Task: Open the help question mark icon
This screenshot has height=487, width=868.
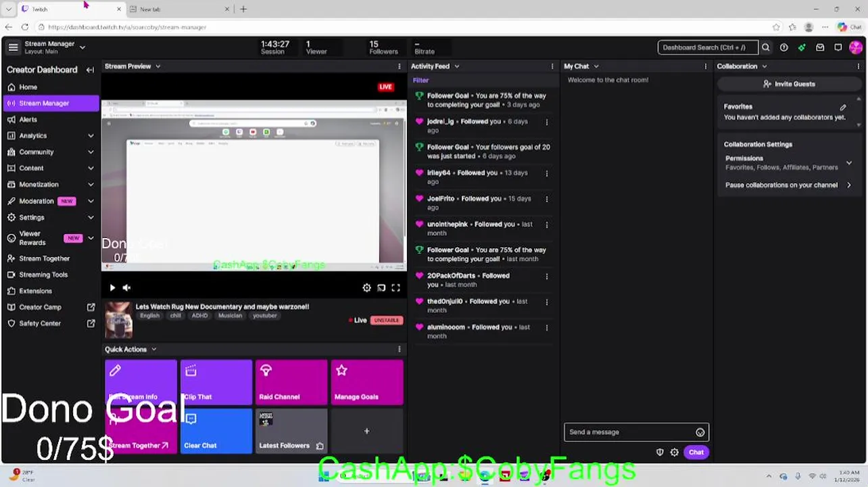Action: [783, 47]
